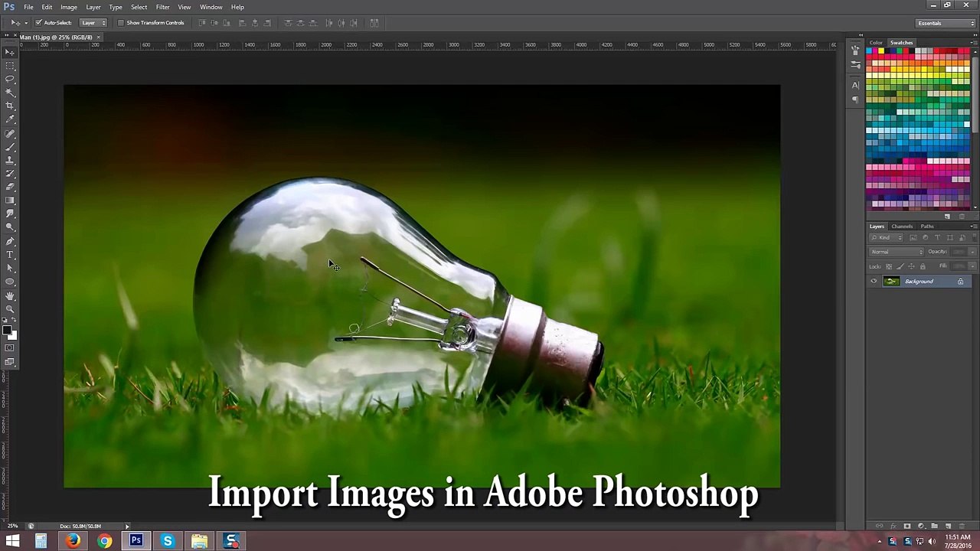980x551 pixels.
Task: Hide the Background layer visibility eye
Action: click(874, 282)
